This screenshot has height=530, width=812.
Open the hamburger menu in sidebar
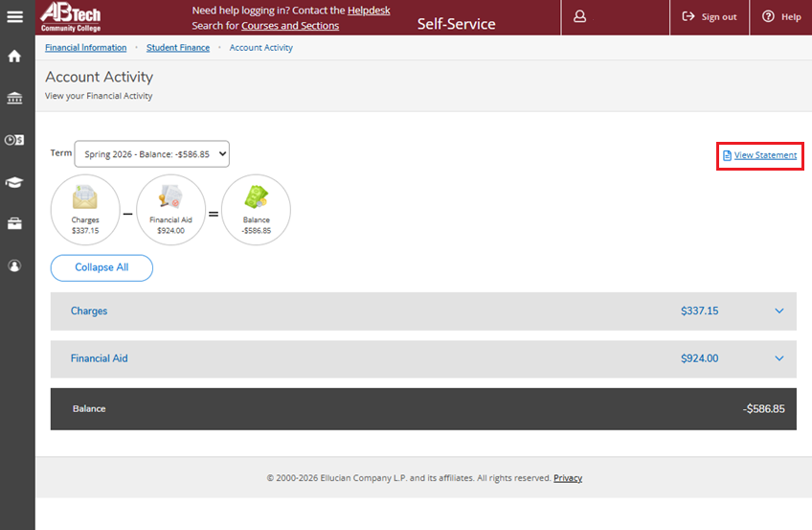(14, 16)
